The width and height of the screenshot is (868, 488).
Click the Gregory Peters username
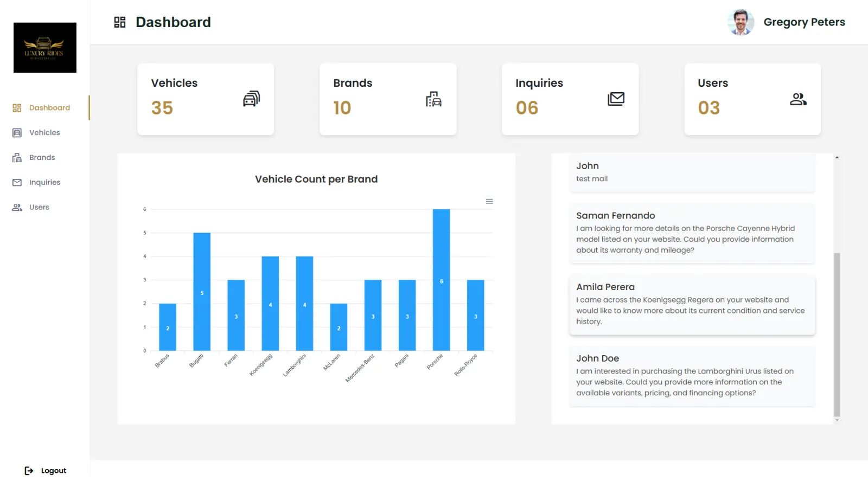804,22
